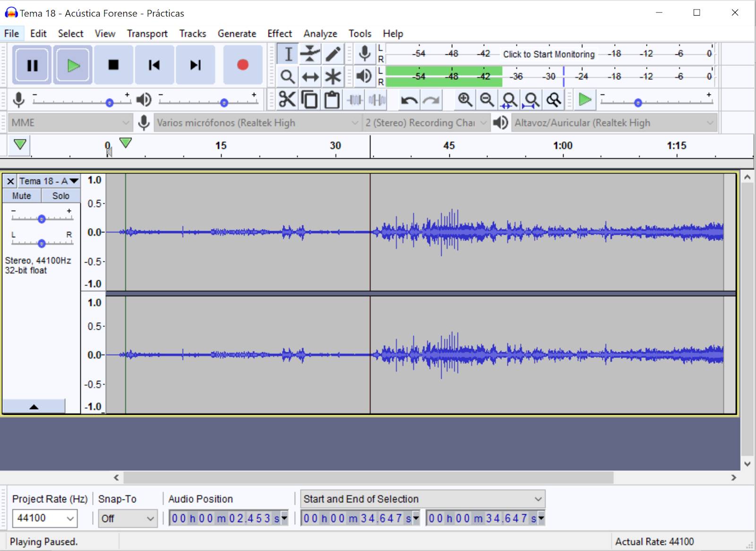Click the recording volume slider knob
Image resolution: width=756 pixels, height=551 pixels.
[110, 103]
